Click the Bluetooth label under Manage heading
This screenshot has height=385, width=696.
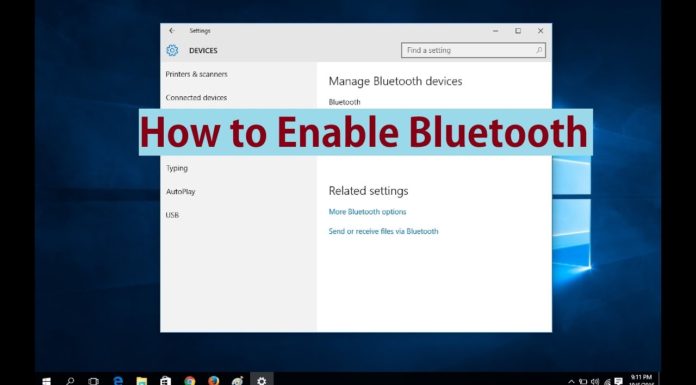tap(344, 102)
